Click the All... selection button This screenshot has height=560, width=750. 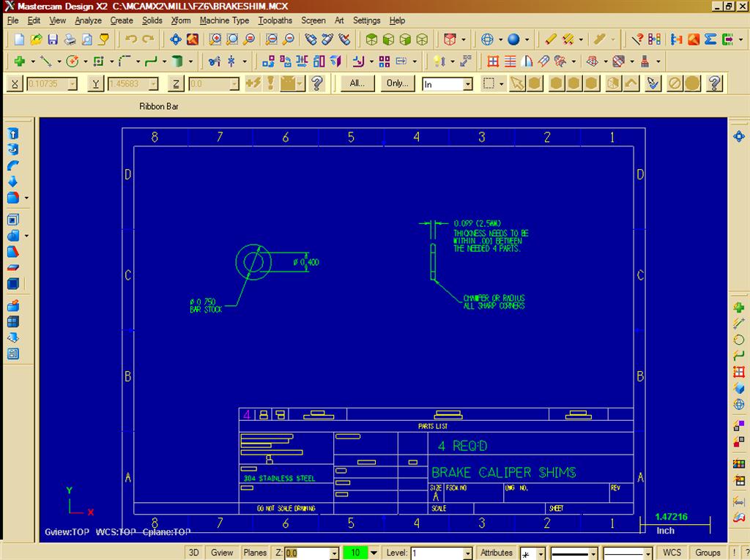[x=357, y=83]
